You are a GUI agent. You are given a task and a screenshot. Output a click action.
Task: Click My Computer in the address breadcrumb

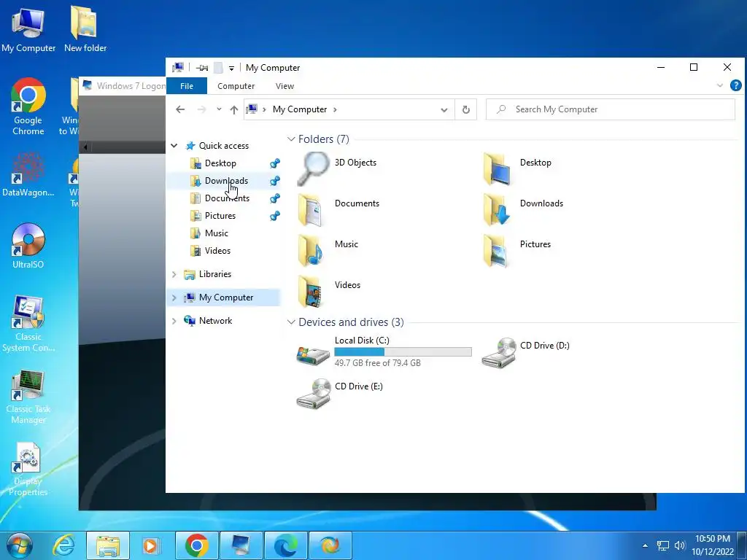point(300,109)
